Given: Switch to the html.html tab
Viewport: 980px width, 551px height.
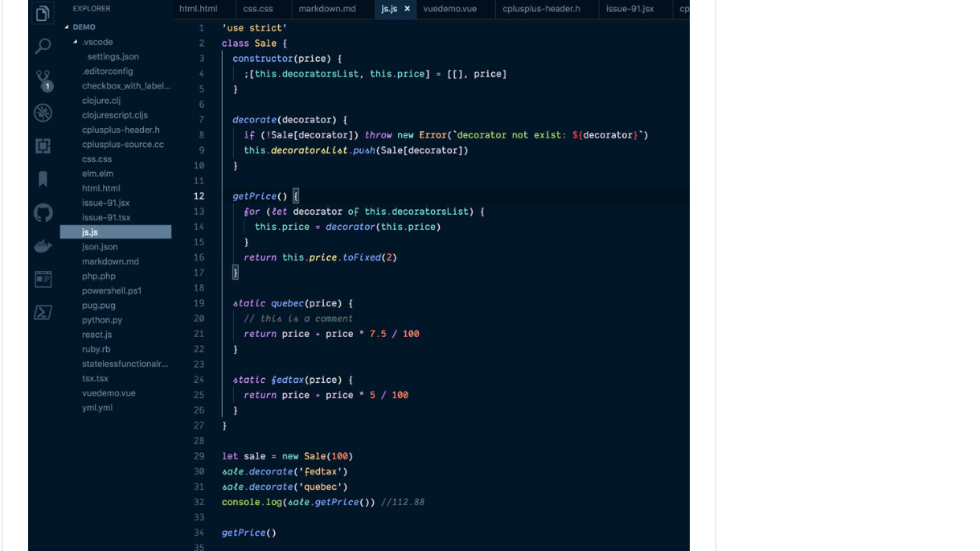Looking at the screenshot, I should (198, 9).
